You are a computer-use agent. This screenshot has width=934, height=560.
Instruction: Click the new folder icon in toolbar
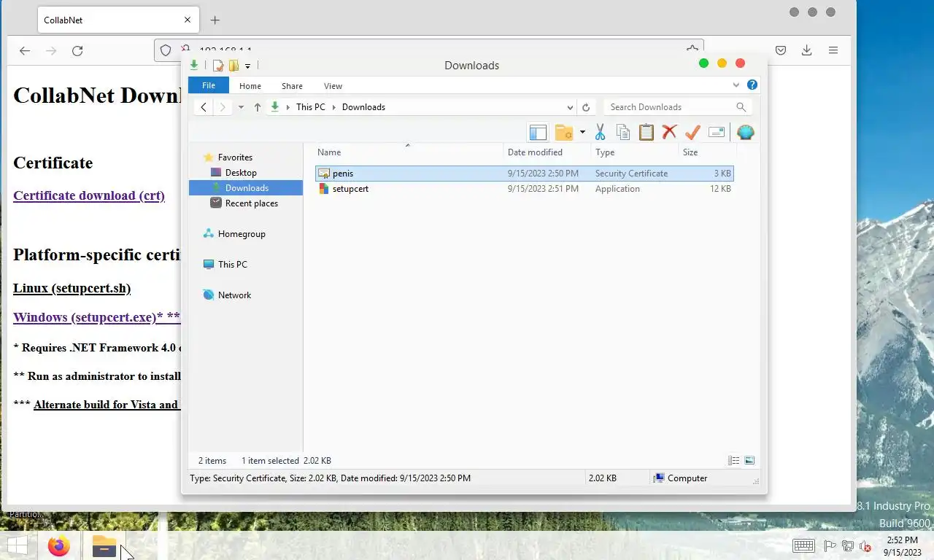(x=564, y=132)
